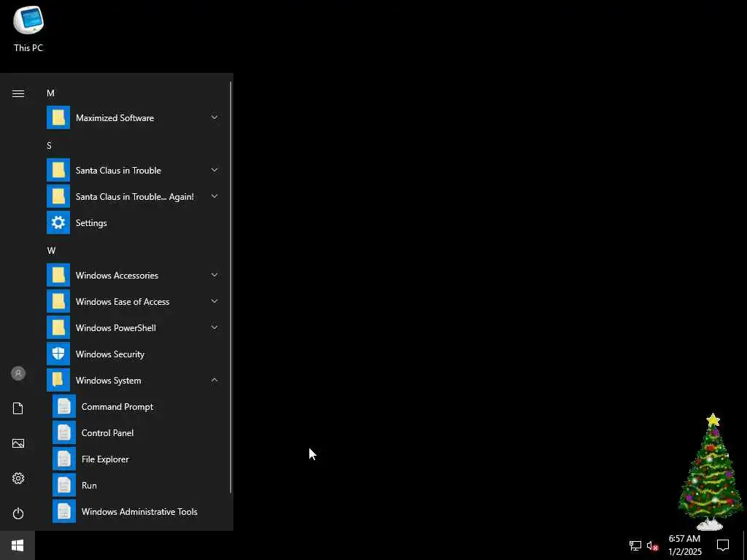Click the Start menu app list scrollbar

231,287
